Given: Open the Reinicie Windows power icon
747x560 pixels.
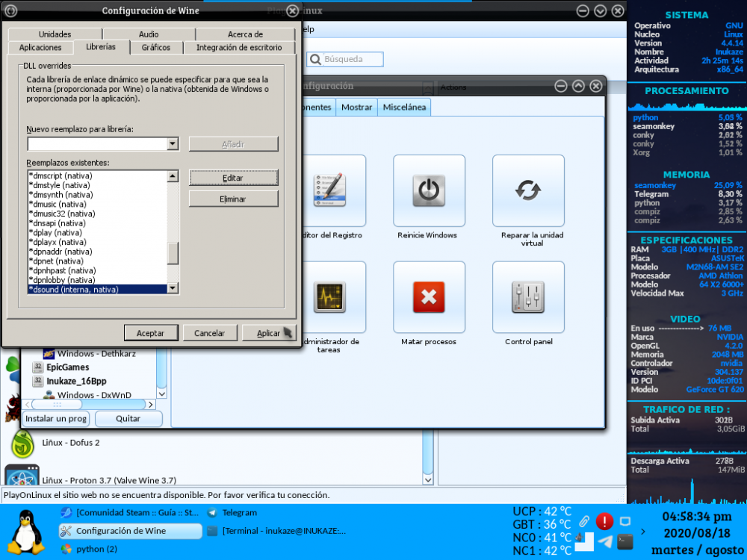Looking at the screenshot, I should 429,190.
